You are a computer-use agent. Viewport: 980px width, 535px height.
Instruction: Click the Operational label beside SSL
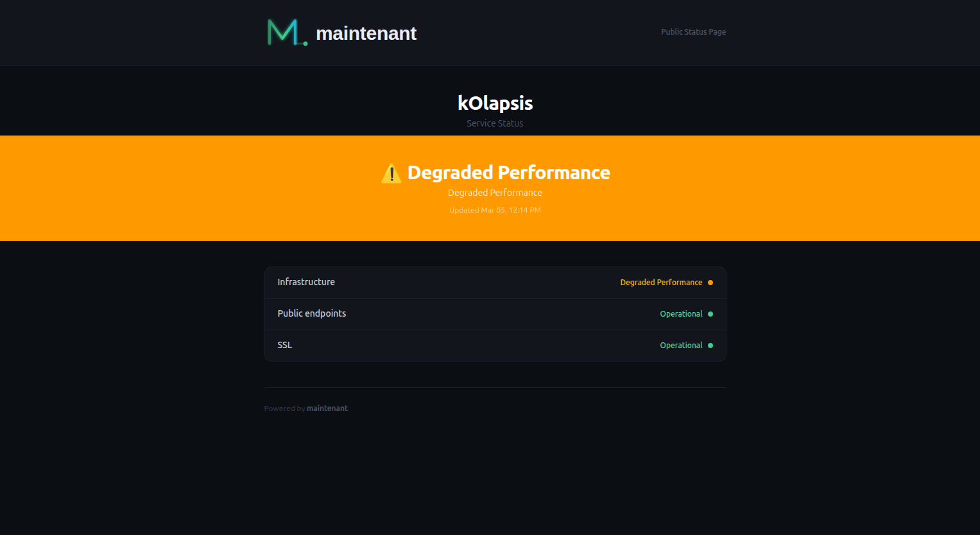pos(681,345)
